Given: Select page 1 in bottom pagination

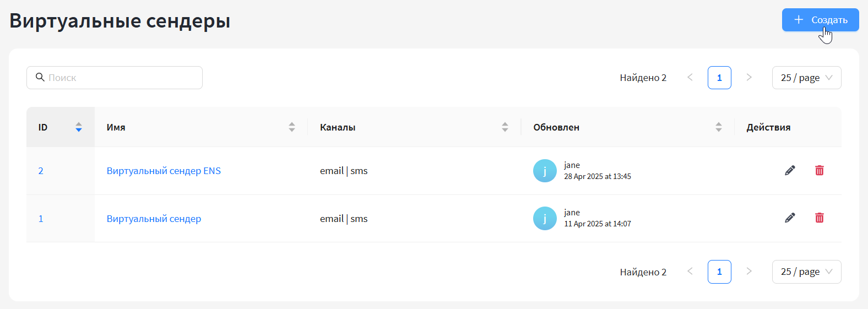Looking at the screenshot, I should coord(719,272).
